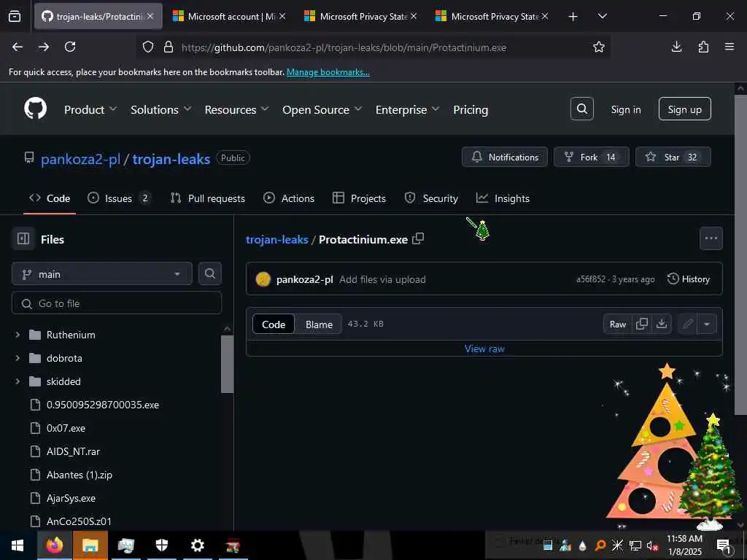The width and height of the screenshot is (747, 560).
Task: Copy the Protactinium.exe file path
Action: [418, 238]
